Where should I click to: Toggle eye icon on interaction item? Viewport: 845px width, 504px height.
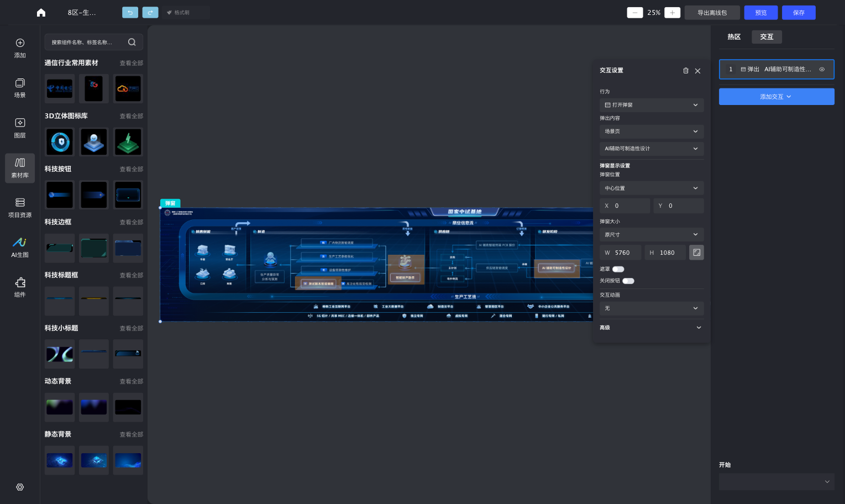coord(822,70)
